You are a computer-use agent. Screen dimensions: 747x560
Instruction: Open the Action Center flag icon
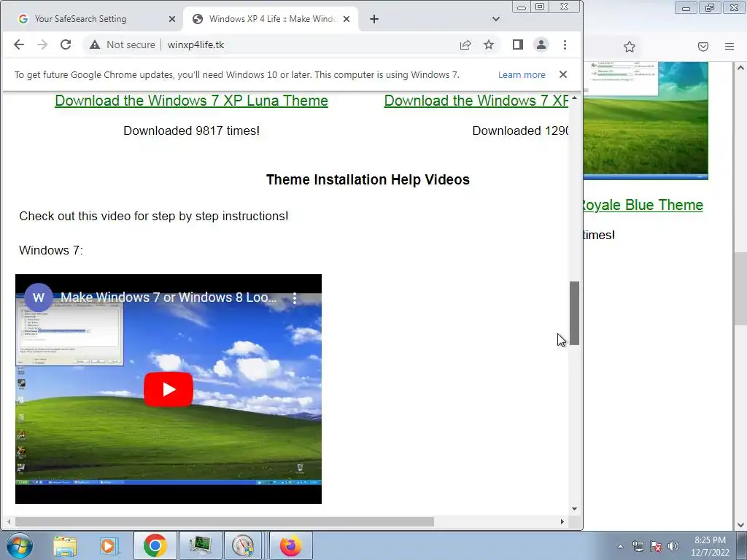(656, 546)
